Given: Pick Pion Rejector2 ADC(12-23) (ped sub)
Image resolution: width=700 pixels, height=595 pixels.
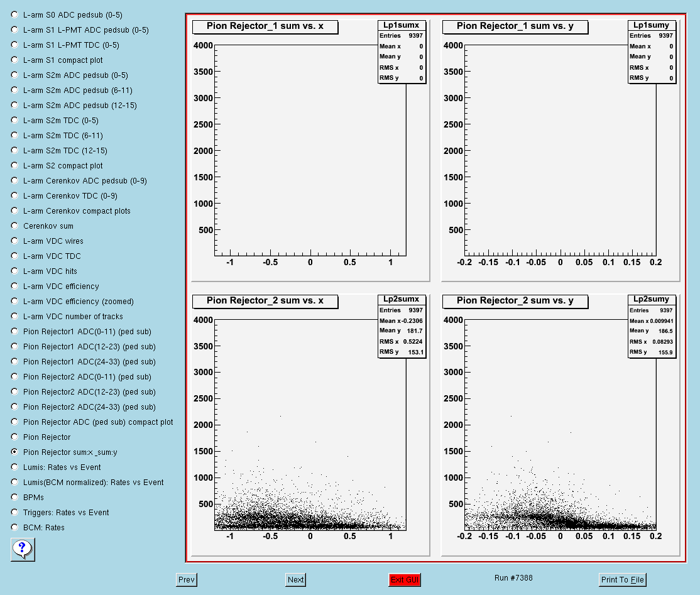Looking at the screenshot, I should click(x=14, y=392).
